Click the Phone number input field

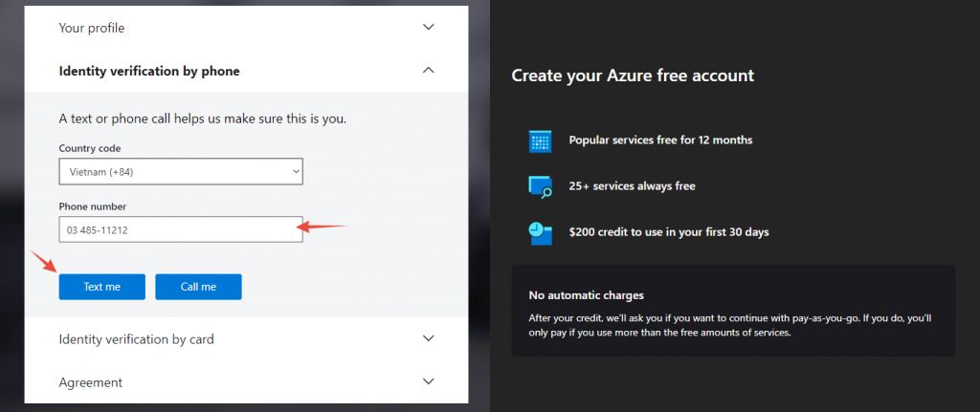(x=181, y=229)
